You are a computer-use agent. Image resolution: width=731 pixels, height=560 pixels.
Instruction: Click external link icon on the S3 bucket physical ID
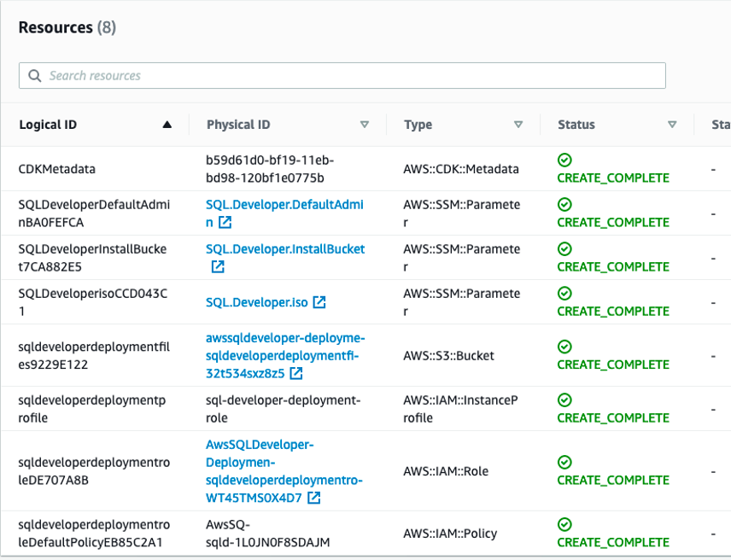[x=295, y=373]
